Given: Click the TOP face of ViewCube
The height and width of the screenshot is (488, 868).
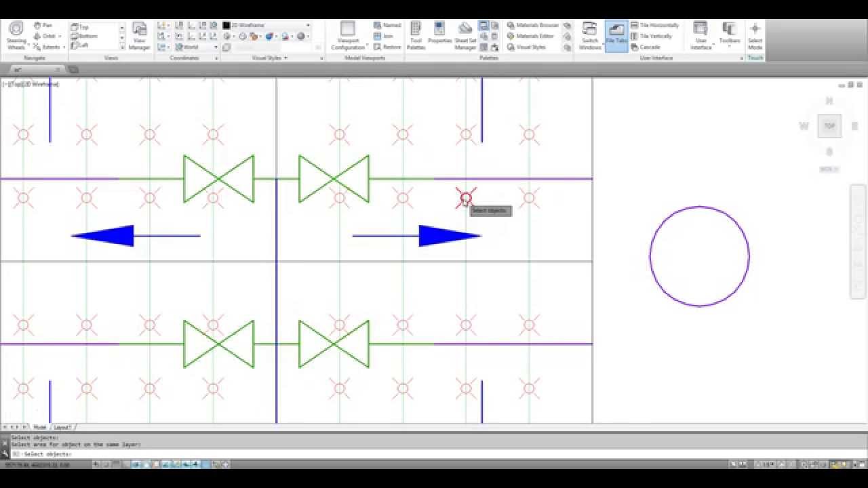Looking at the screenshot, I should point(829,126).
